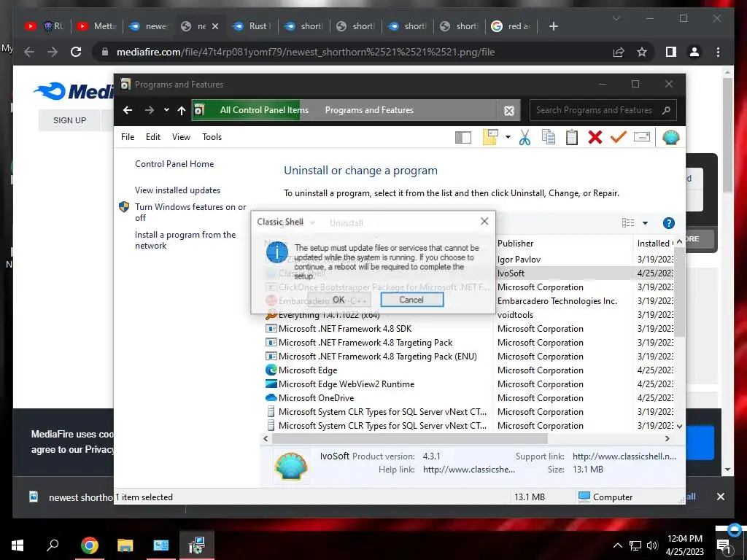
Task: Click the Email envelope toolbar icon
Action: [642, 137]
